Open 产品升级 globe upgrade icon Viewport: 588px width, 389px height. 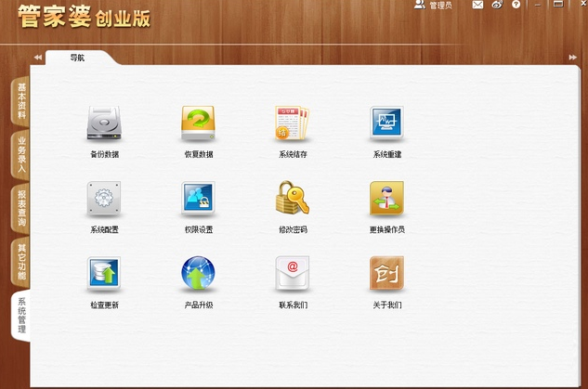[x=199, y=273]
